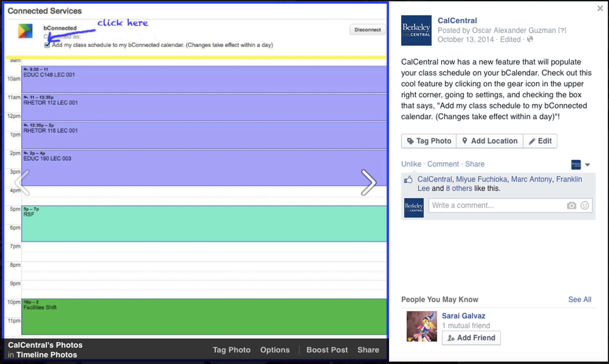The width and height of the screenshot is (609, 364).
Task: Click the Edited label on the post
Action: (x=510, y=39)
